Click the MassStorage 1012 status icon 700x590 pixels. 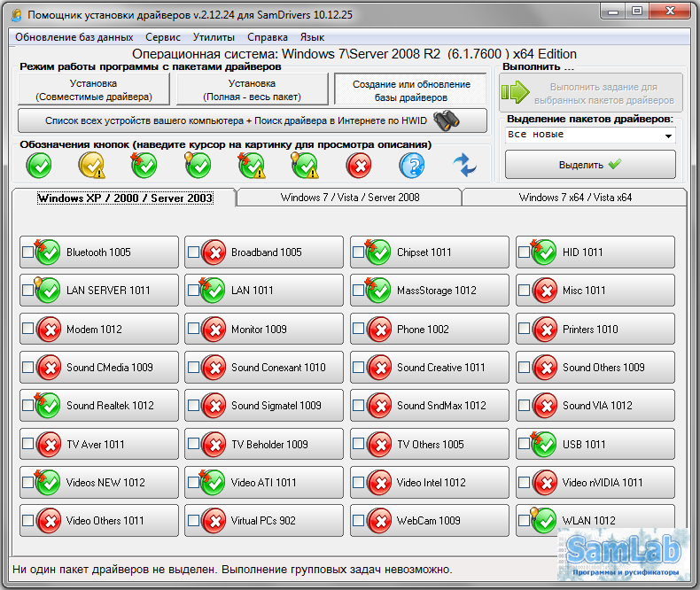pos(378,290)
